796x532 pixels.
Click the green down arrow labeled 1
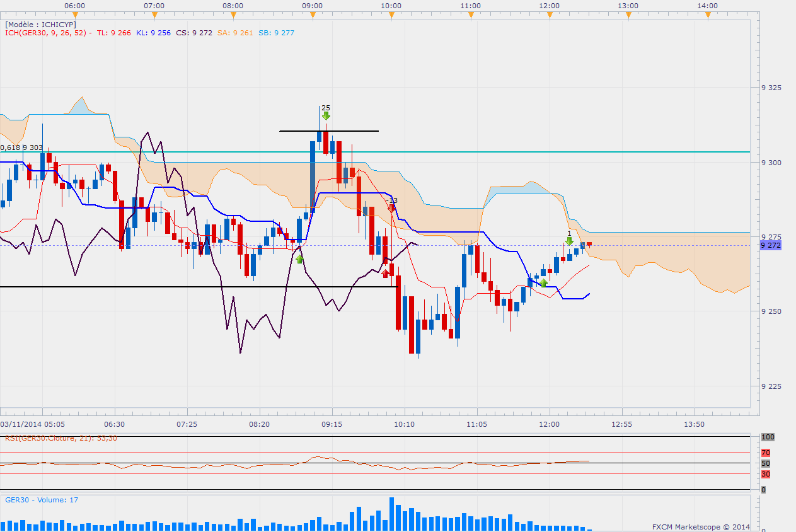click(569, 241)
